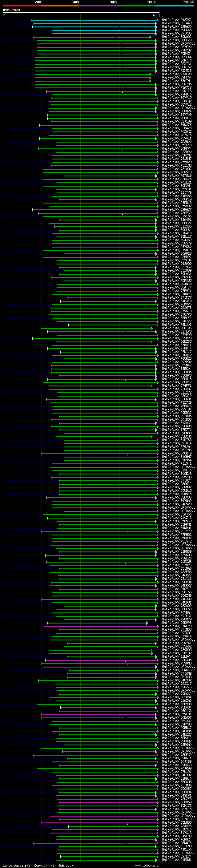This screenshot has height=868, width=197.
Task: Click the cyan alignment bar for UniRef100_P42762
Action: pos(94,20)
